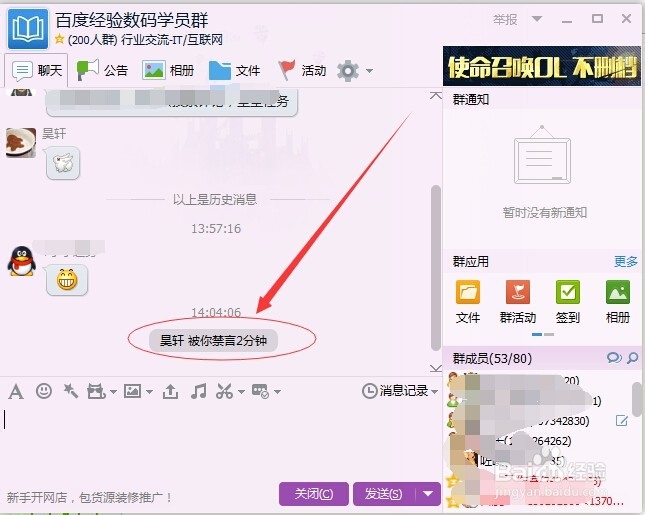Click the member list chat bubble icon
This screenshot has height=515, width=645.
[x=614, y=358]
